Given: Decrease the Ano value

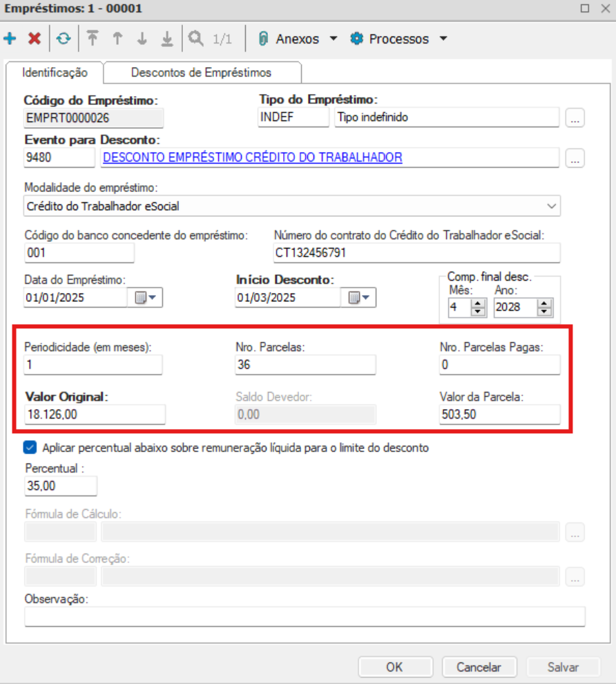Looking at the screenshot, I should coord(544,312).
